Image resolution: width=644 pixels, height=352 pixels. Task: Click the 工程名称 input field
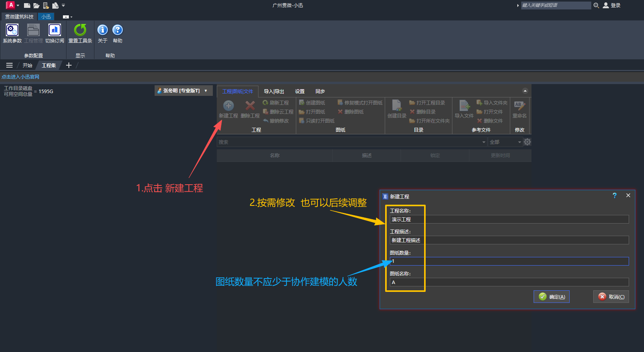coord(509,219)
